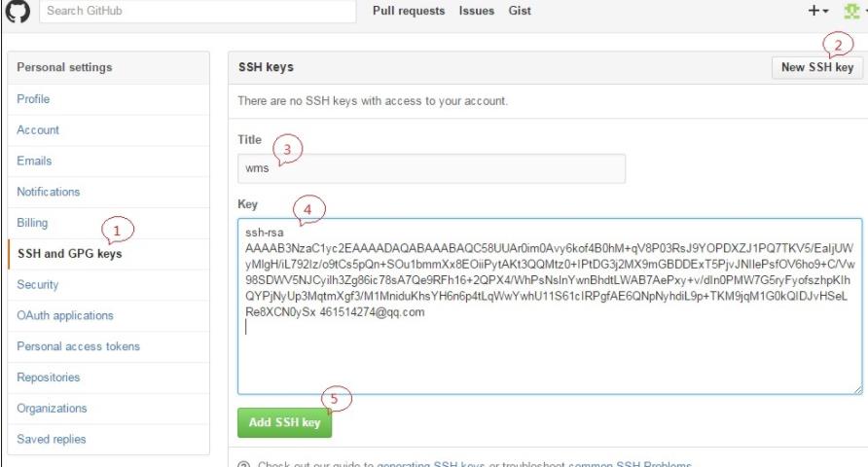This screenshot has height=467, width=868.
Task: Click the GitHub Octocat logo
Action: coord(17,12)
